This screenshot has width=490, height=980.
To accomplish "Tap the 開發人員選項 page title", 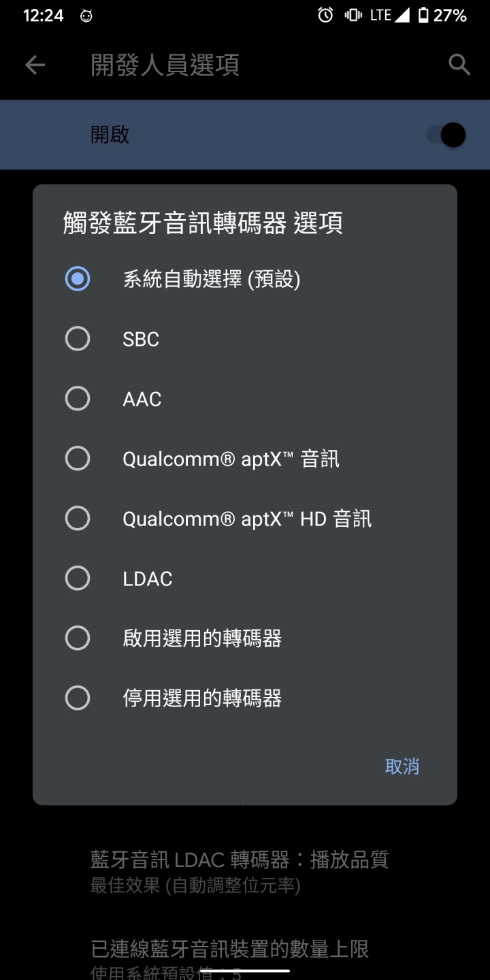I will click(165, 65).
